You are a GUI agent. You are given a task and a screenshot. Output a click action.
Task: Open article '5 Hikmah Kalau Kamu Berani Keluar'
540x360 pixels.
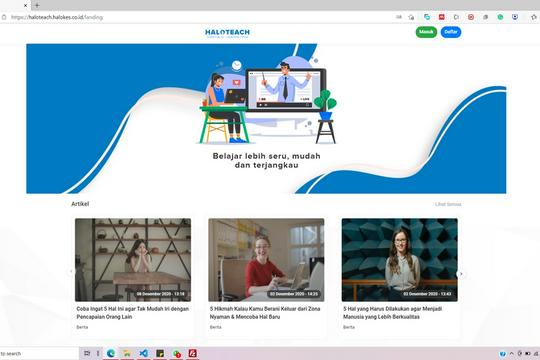coord(265,313)
